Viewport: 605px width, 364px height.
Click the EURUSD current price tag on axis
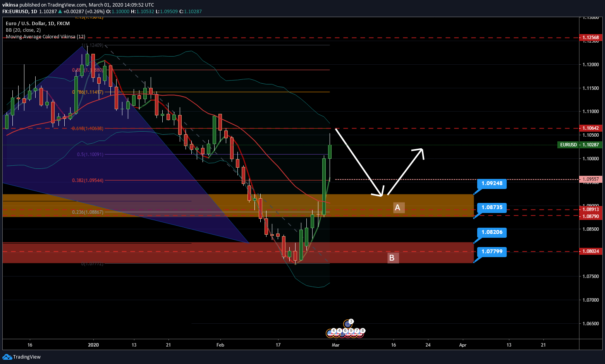[x=568, y=145]
